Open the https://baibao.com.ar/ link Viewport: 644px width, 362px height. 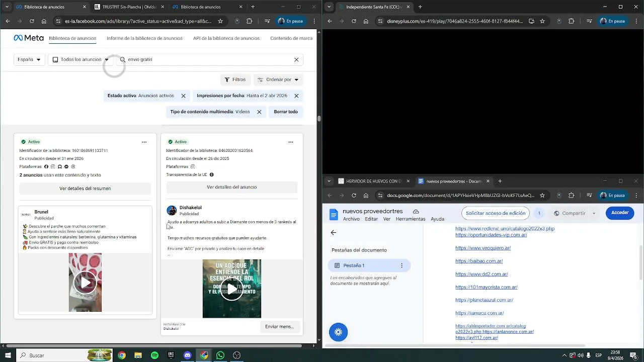479,261
